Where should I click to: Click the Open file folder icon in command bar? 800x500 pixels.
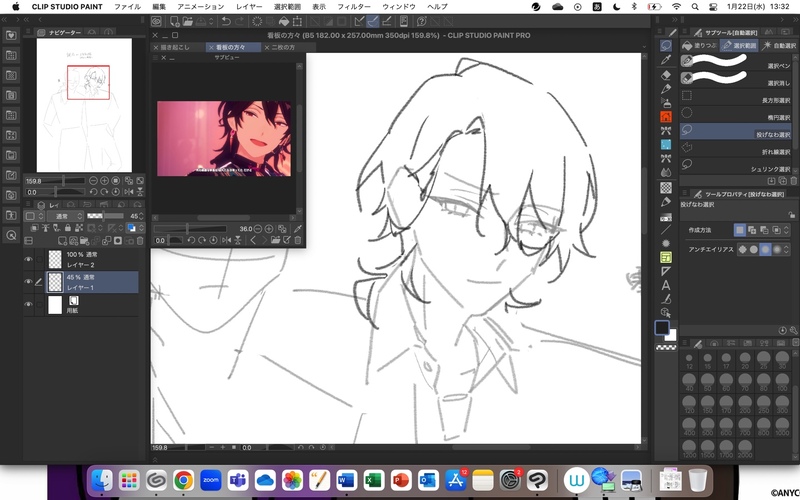tap(187, 21)
